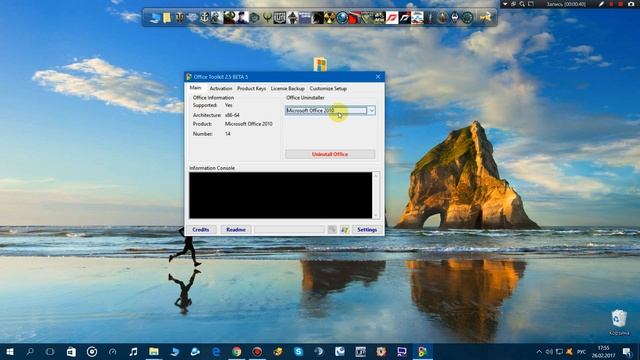Open the Recycle Bin on the desktop
The image size is (640, 360).
619,318
